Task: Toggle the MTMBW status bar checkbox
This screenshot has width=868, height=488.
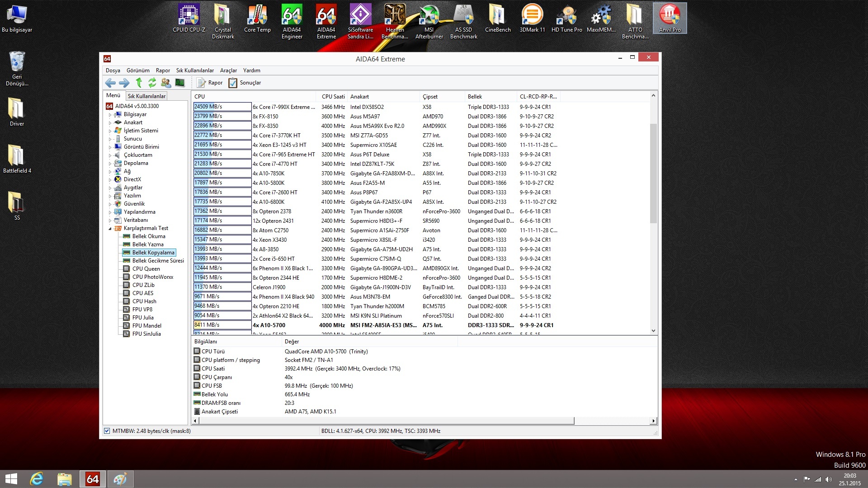Action: click(x=107, y=431)
